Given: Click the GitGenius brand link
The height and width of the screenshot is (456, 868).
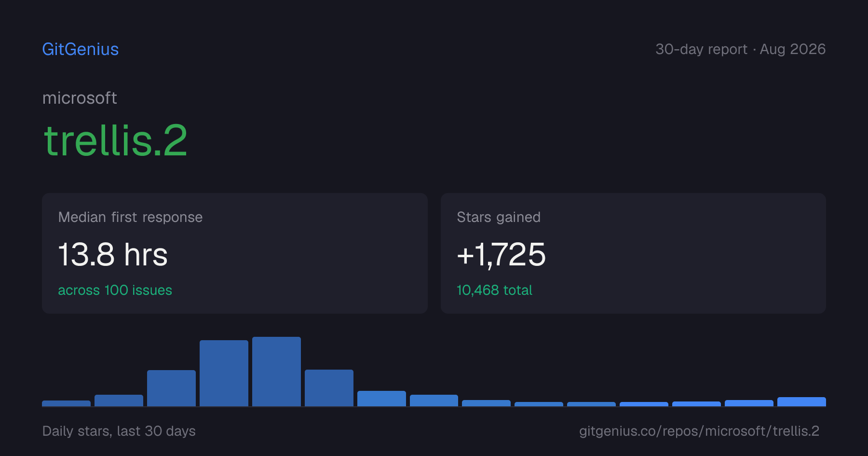Looking at the screenshot, I should coord(81,49).
